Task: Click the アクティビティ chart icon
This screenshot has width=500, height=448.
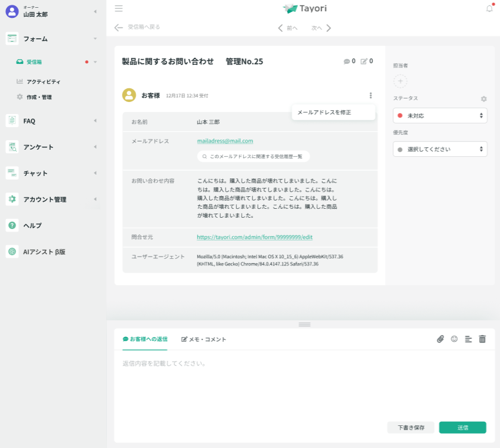Action: 20,81
